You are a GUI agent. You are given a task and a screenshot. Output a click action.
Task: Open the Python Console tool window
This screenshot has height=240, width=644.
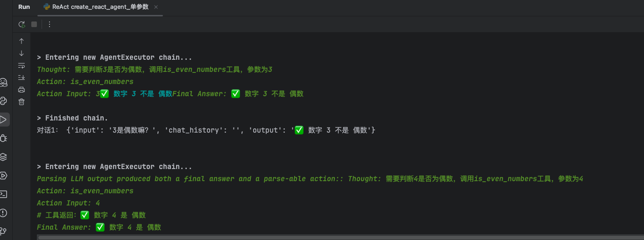pyautogui.click(x=3, y=101)
